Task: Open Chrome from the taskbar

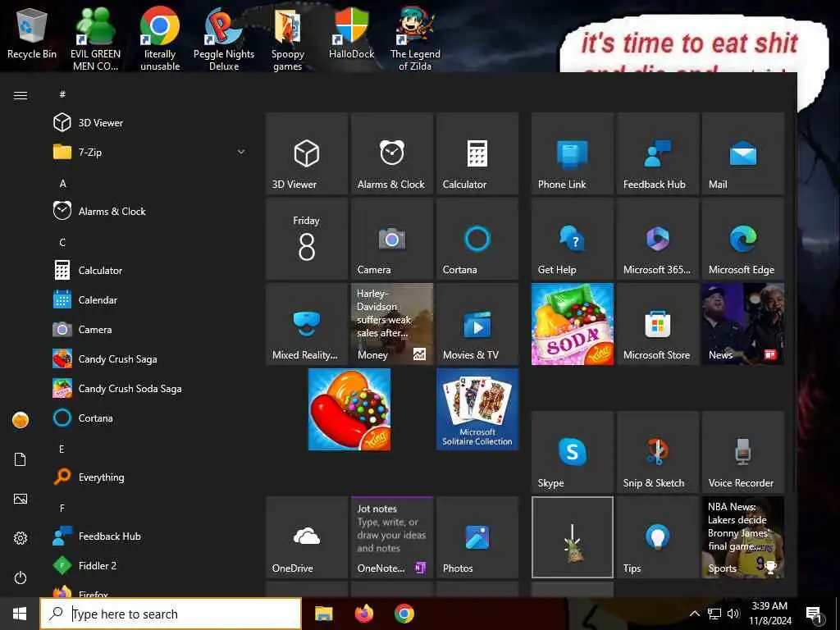Action: [x=404, y=614]
